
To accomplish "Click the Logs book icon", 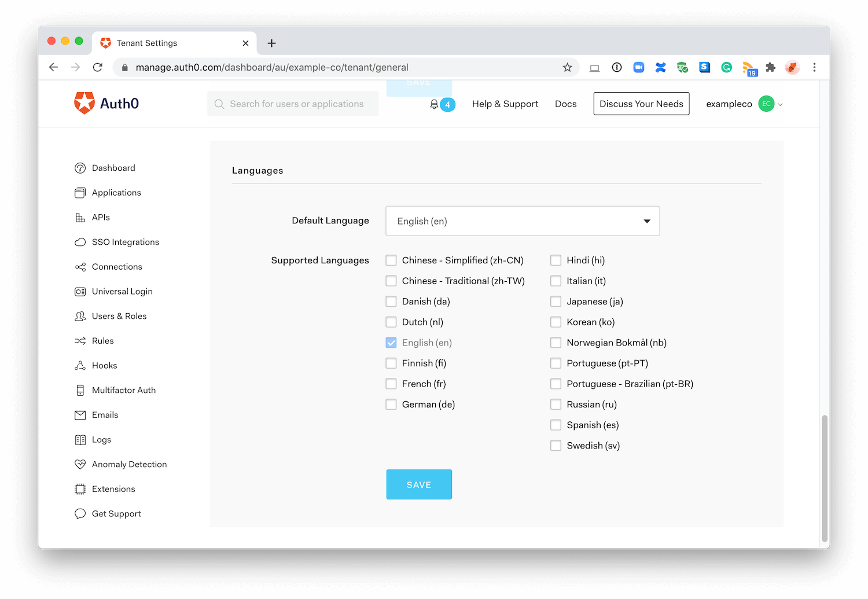I will (x=80, y=440).
